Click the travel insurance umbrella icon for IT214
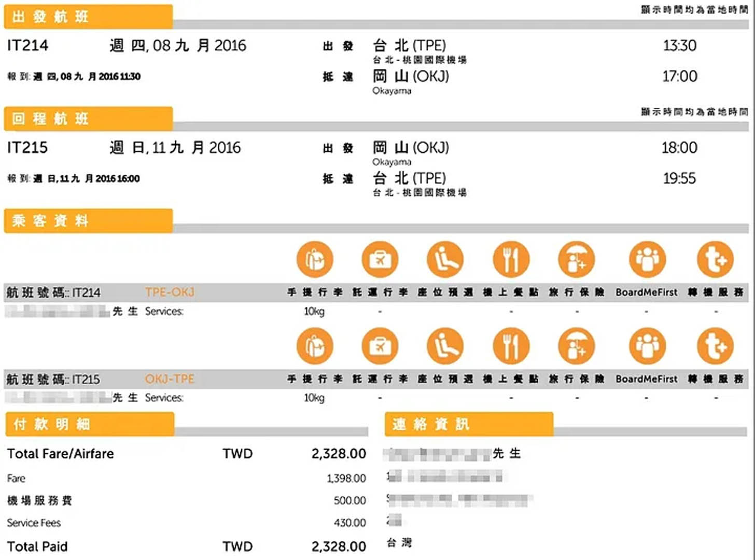 (577, 259)
